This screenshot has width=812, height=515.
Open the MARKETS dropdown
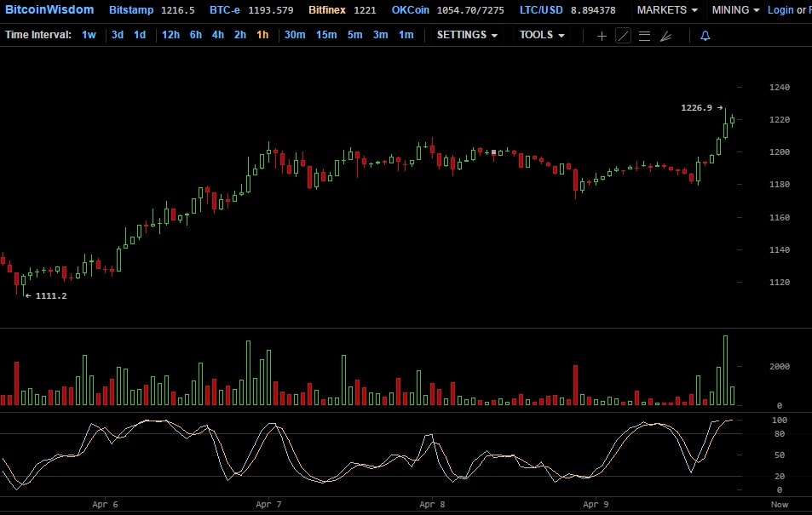click(667, 10)
